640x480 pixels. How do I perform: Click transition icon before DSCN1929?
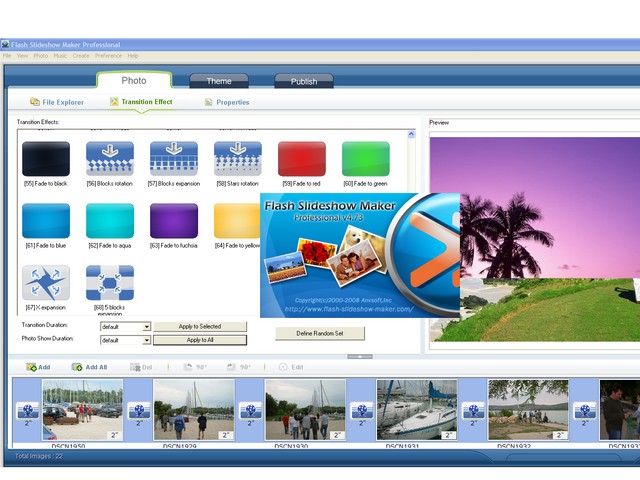pos(139,411)
